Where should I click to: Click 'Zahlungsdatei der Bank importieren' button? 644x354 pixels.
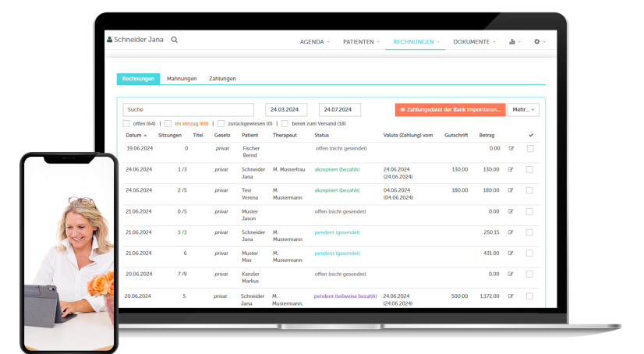point(450,110)
